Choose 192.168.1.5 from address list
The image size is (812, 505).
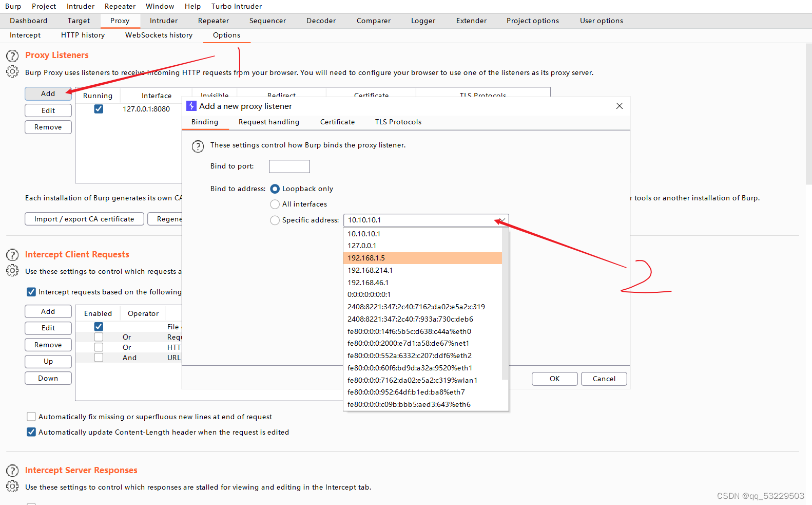(x=422, y=258)
